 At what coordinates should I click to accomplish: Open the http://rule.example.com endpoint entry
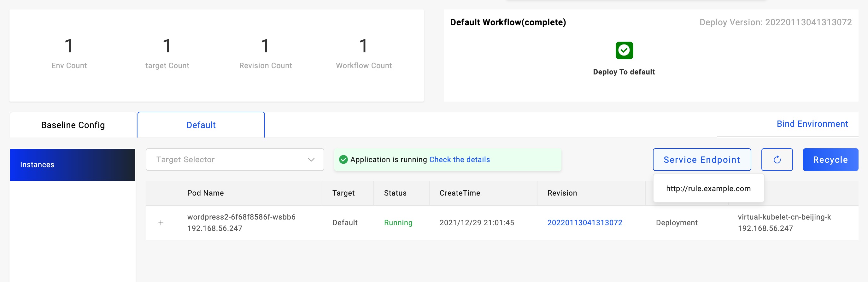[708, 189]
